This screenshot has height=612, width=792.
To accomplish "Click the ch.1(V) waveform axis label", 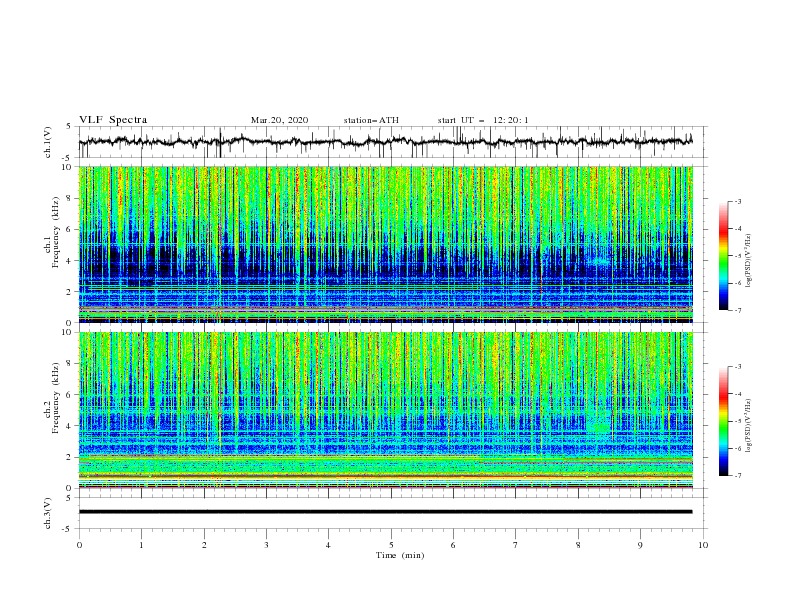I will pos(47,142).
